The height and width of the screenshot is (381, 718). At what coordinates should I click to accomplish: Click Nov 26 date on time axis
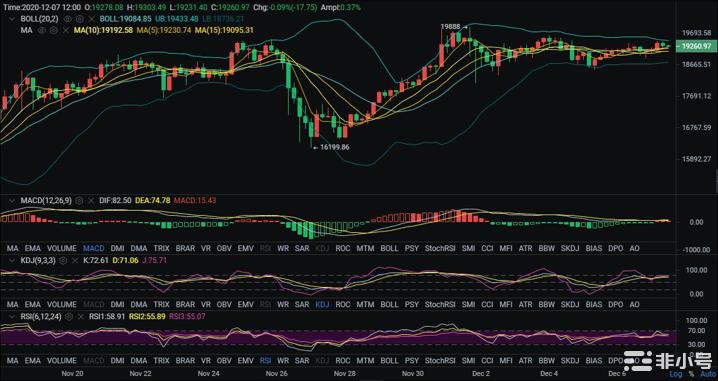(x=277, y=374)
